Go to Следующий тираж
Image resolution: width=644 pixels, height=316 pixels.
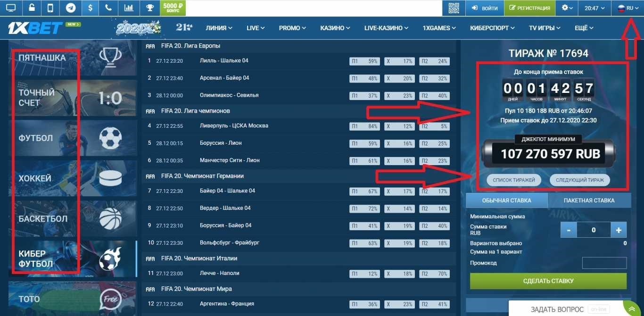(x=580, y=180)
